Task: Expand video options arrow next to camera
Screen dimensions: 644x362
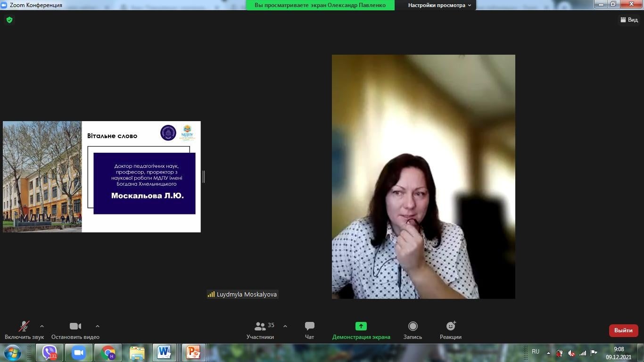Action: coord(98,326)
